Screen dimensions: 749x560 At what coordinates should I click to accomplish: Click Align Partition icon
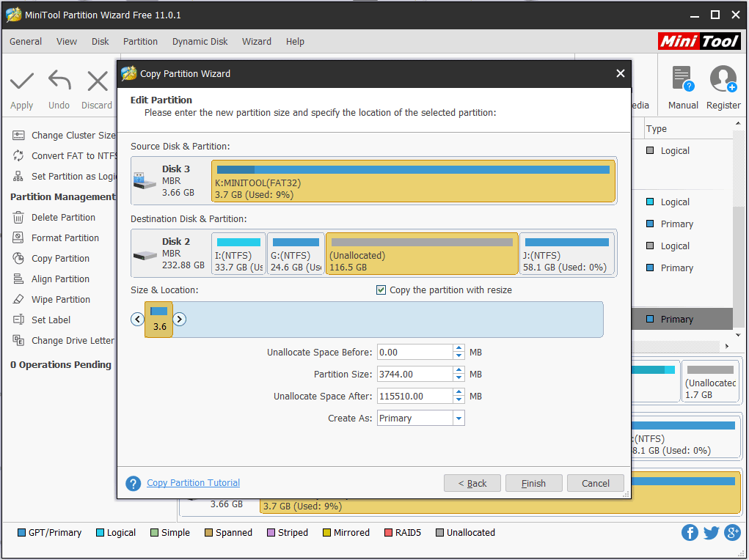(x=18, y=279)
